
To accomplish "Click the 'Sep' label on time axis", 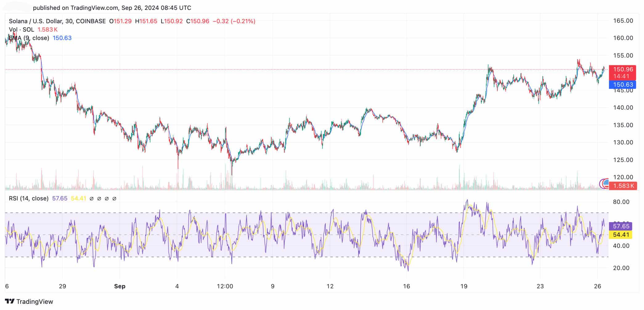I will pyautogui.click(x=120, y=286).
